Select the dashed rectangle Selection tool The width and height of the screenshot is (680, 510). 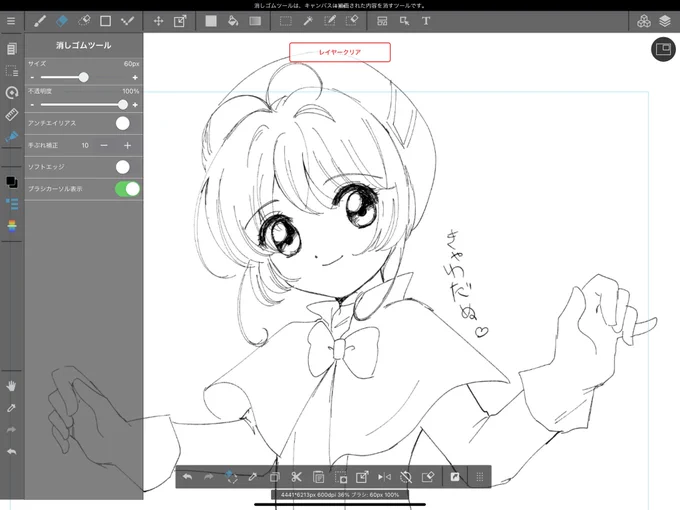(285, 21)
